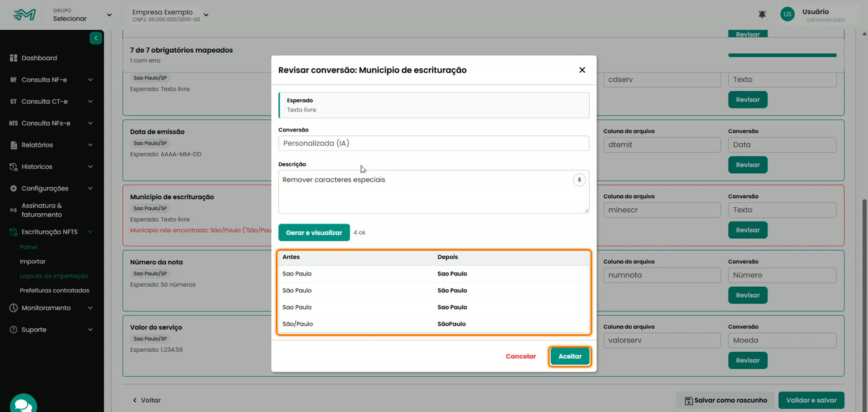Screen dimensions: 868x412
Task: Open the Empresa Exemplo company dropdown
Action: pos(170,15)
